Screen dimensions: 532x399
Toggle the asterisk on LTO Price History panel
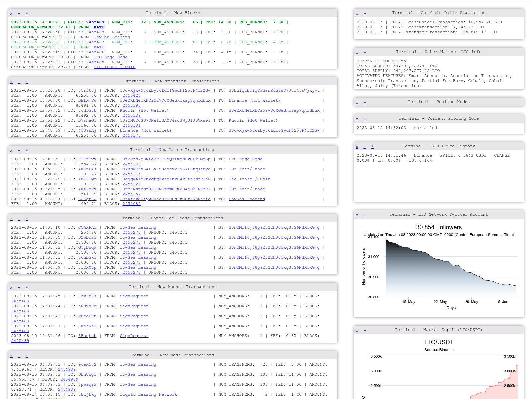click(x=373, y=147)
